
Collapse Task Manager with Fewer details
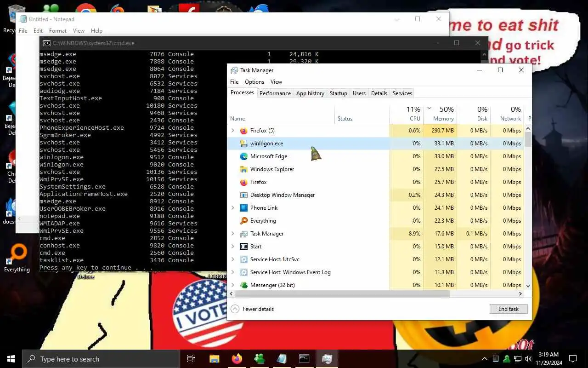252,309
